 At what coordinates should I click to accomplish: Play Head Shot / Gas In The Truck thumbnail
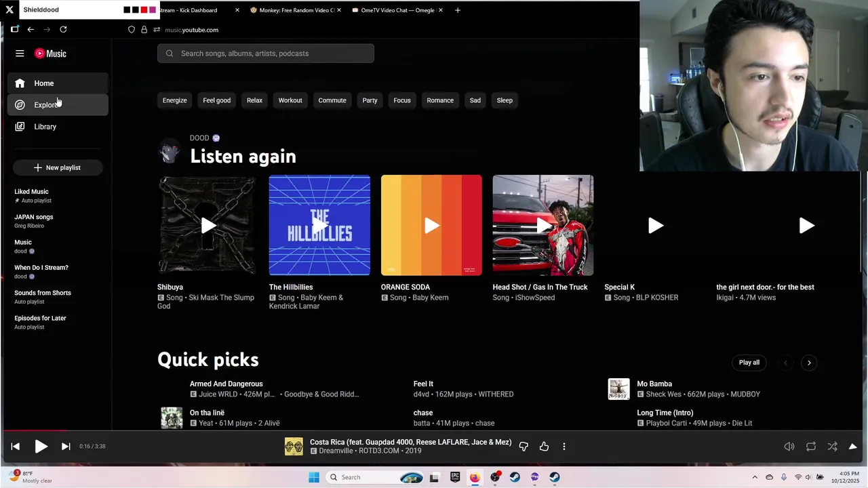[x=543, y=225]
